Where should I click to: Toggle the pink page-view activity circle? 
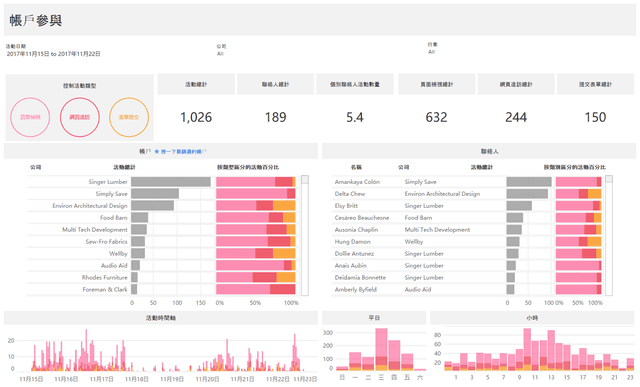coord(30,117)
